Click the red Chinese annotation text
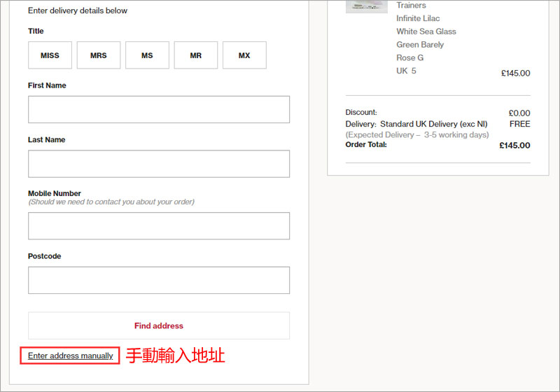This screenshot has height=392, width=560. coord(175,356)
